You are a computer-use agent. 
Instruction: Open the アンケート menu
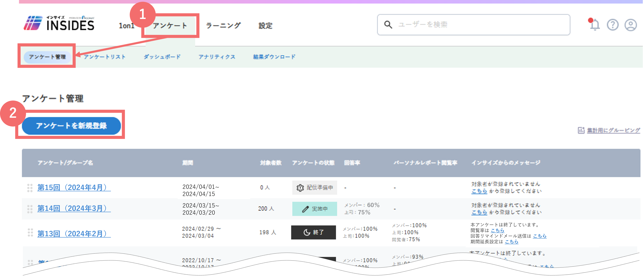click(170, 26)
